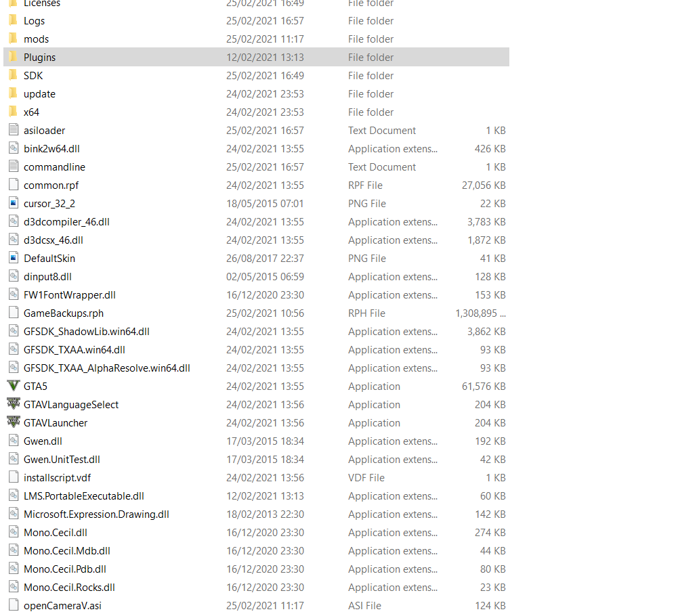Click the 12/02/2021 13:13 date of Plugins
This screenshot has width=678, height=616.
pyautogui.click(x=265, y=58)
